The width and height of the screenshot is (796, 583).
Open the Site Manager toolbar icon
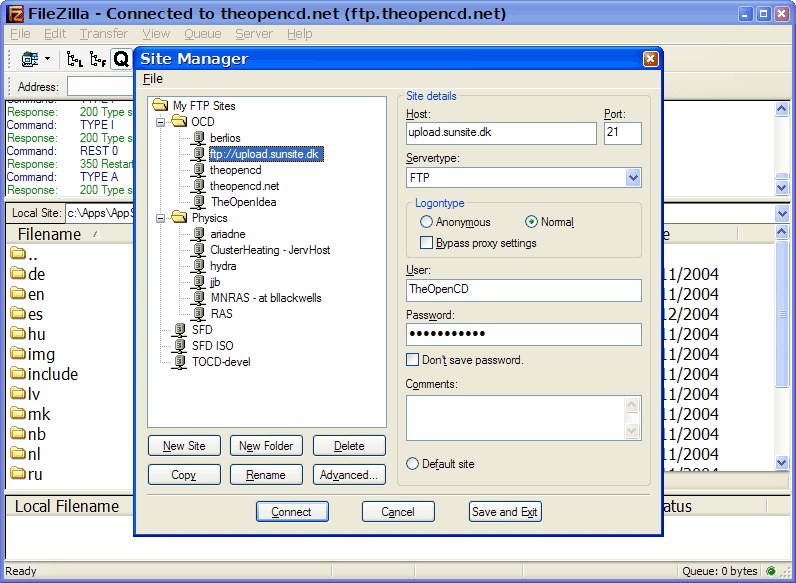29,59
